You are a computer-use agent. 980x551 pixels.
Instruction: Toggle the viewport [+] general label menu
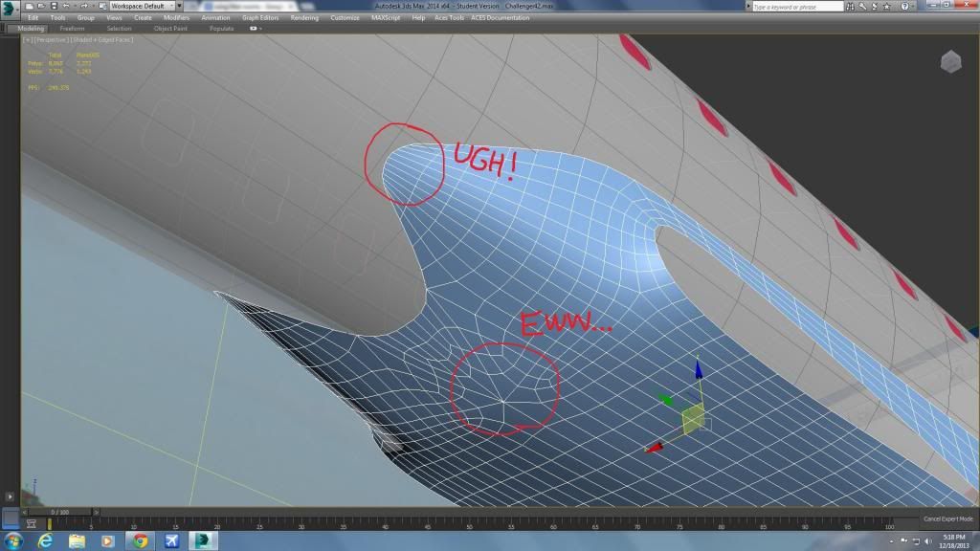26,40
